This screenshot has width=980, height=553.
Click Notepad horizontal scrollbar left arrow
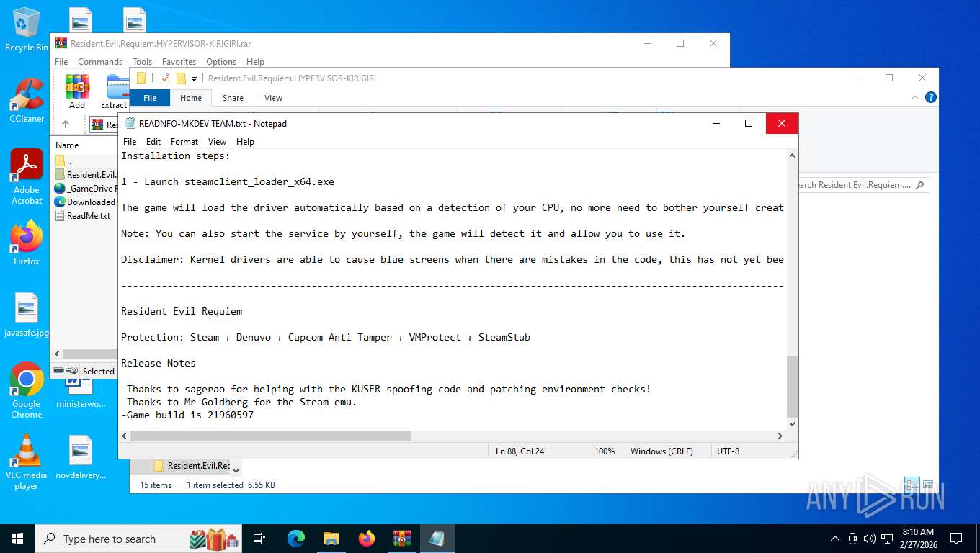[x=124, y=436]
